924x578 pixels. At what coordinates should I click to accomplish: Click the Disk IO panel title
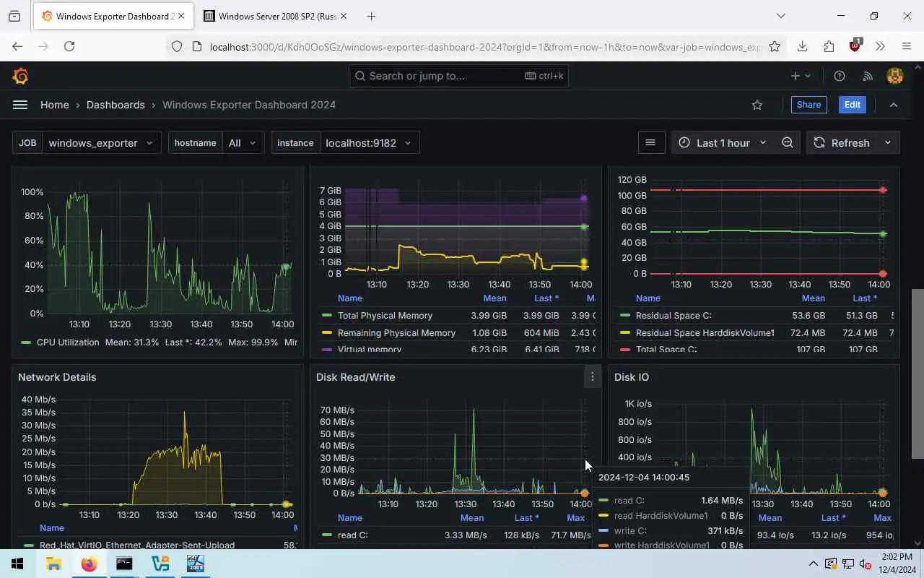tap(632, 377)
